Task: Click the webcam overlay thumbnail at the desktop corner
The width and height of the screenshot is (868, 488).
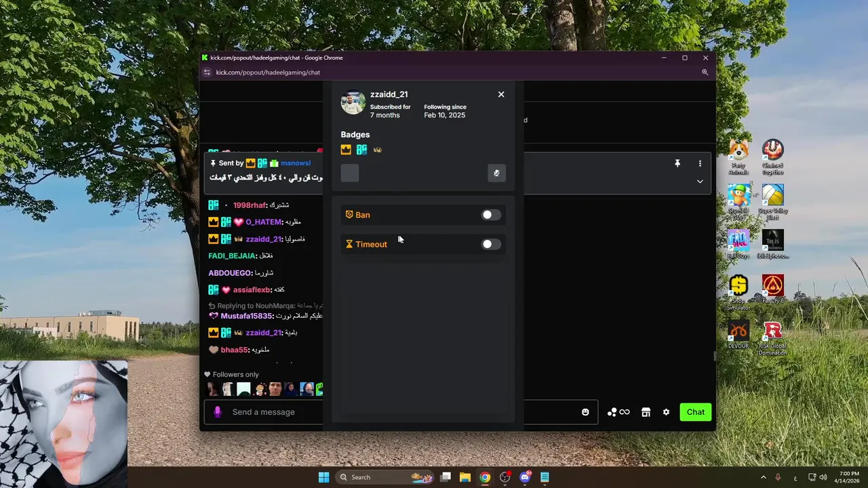Action: [x=64, y=424]
